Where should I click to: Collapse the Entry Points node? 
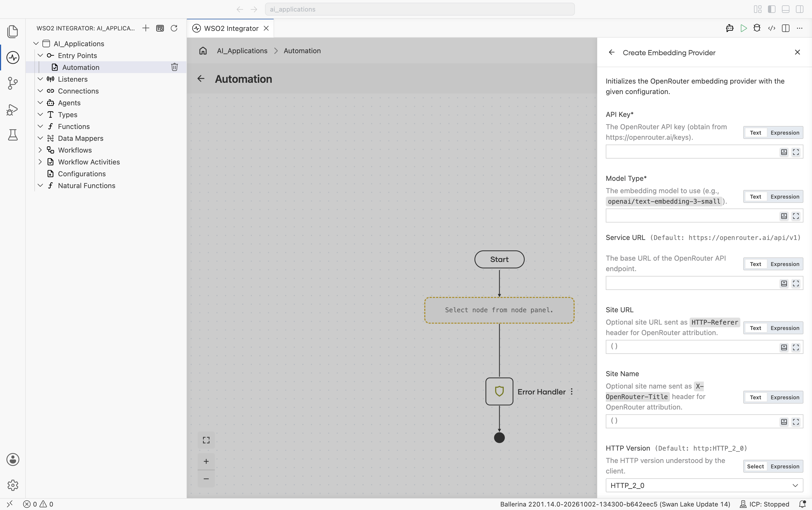click(x=40, y=55)
